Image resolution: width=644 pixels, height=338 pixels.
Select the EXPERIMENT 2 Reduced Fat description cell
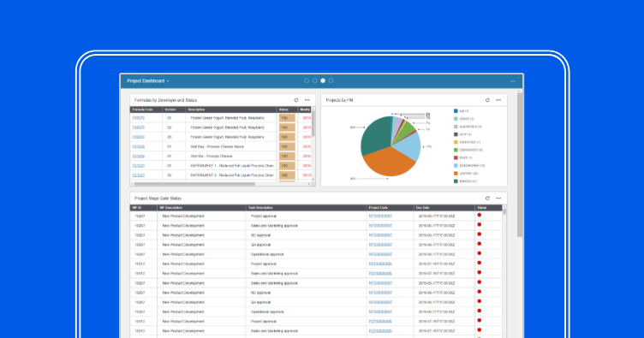[232, 175]
